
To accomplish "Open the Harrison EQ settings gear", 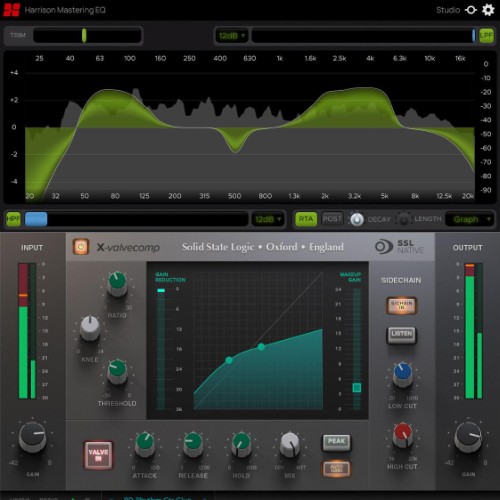I will 488,10.
